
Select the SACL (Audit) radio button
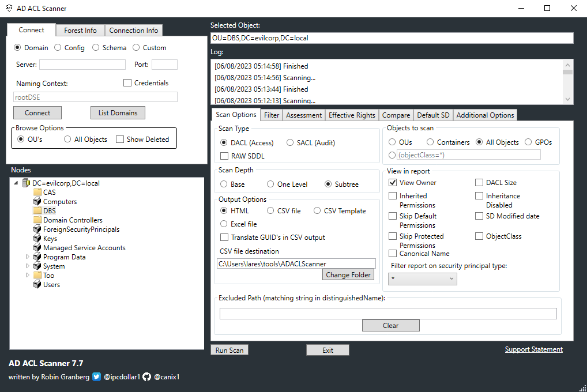[291, 142]
